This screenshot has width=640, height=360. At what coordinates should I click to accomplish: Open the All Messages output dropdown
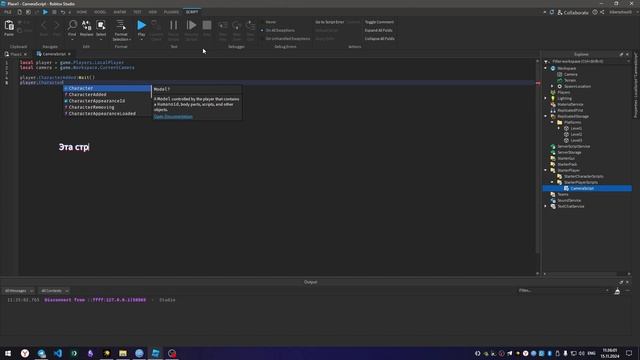(19, 291)
